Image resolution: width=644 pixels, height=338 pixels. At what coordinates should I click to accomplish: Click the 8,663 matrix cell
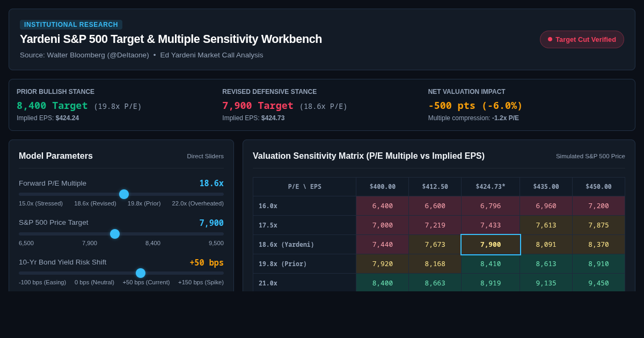coord(435,283)
